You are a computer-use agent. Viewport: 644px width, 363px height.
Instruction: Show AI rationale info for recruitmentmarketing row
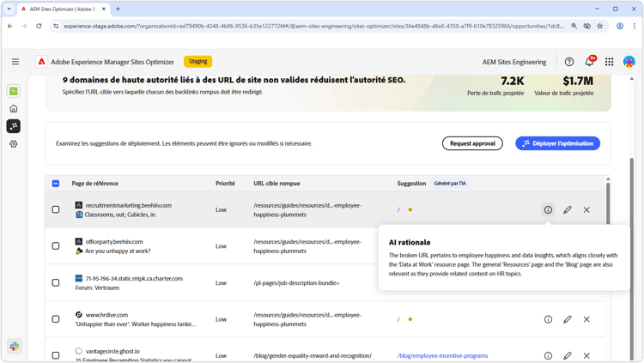pyautogui.click(x=548, y=210)
